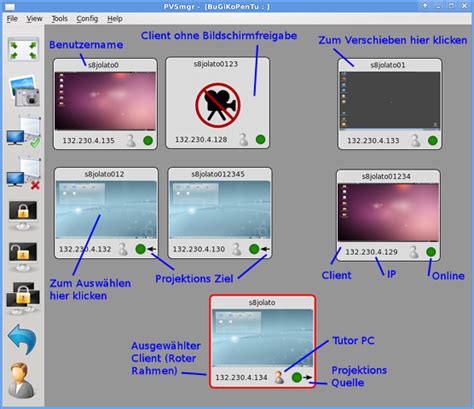The image size is (474, 409).
Task: Click the green online dot of 132.230.4.133
Action: click(433, 140)
